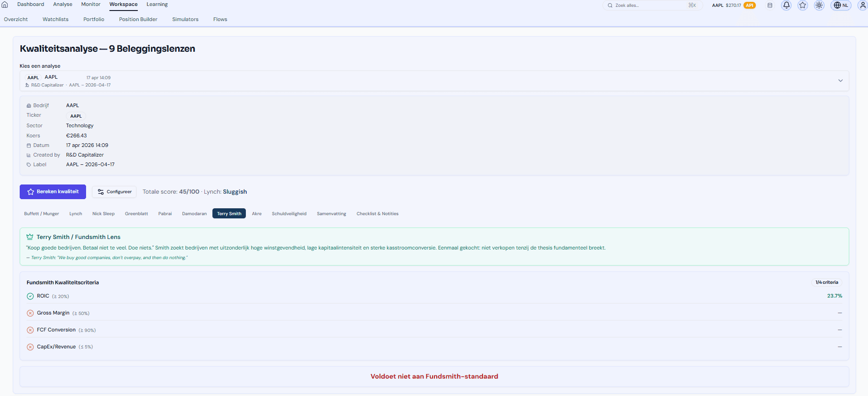Click the 'Bereken kwaliteit' button
The image size is (868, 396).
[53, 192]
